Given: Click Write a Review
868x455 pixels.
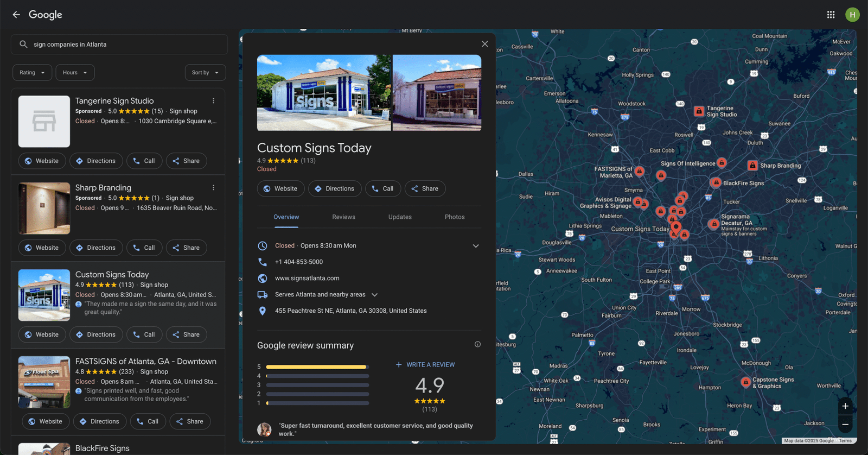Looking at the screenshot, I should click(x=425, y=365).
